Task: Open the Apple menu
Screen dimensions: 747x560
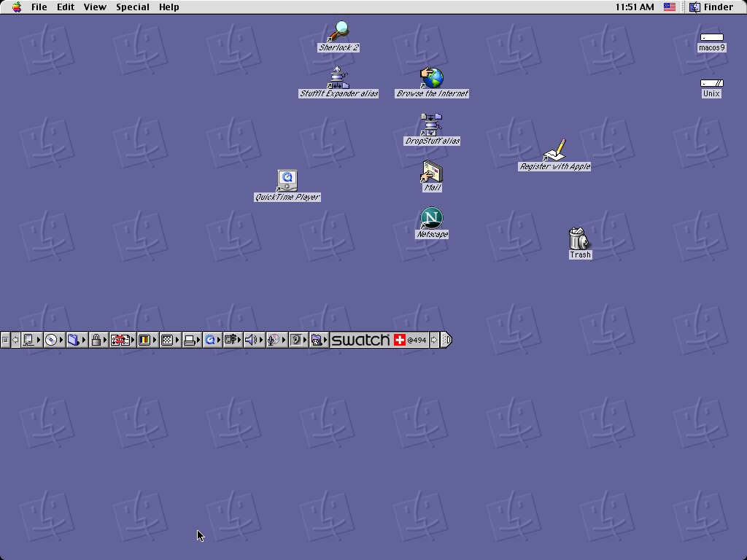Action: (17, 7)
